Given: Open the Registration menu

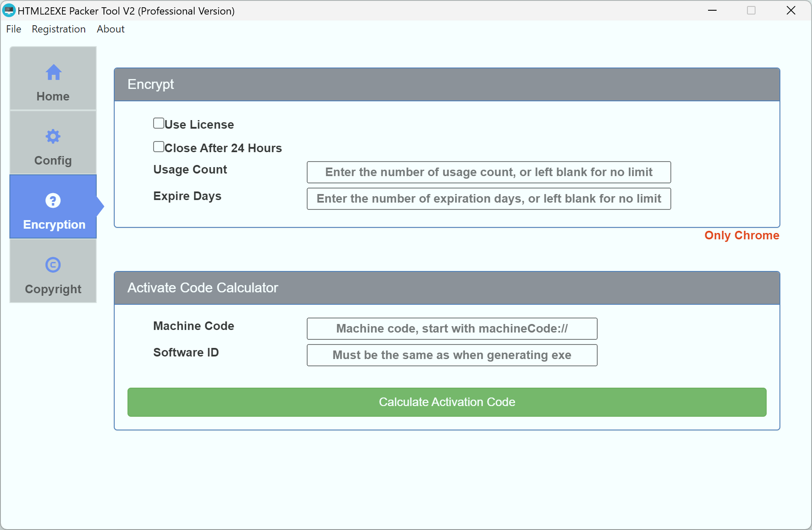Looking at the screenshot, I should [59, 29].
